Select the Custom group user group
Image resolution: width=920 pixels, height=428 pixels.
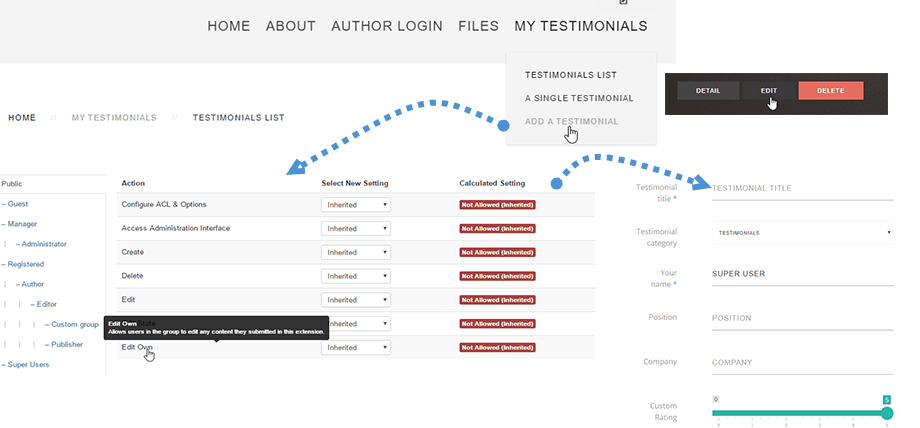(74, 324)
